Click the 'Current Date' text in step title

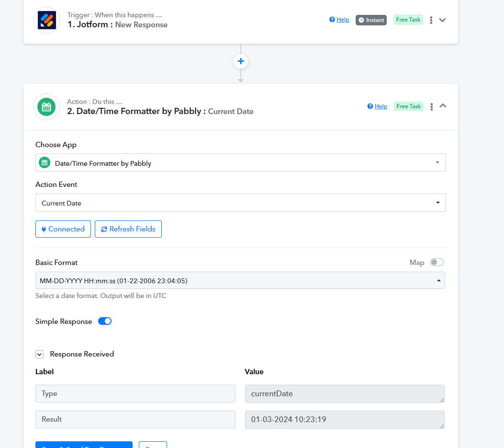(231, 111)
